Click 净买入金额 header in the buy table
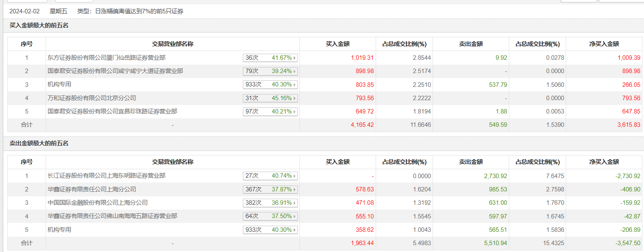Image resolution: width=644 pixels, height=252 pixels. tap(604, 44)
